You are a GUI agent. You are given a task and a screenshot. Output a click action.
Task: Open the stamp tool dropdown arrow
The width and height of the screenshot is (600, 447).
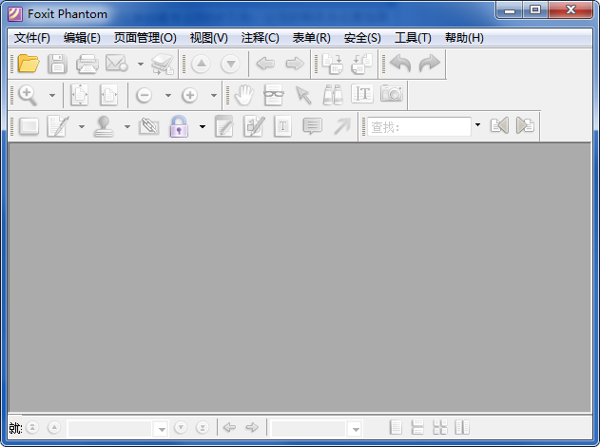coord(125,126)
